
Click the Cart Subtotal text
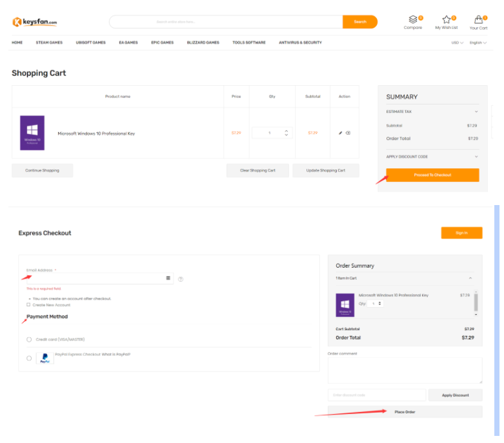pyautogui.click(x=348, y=329)
